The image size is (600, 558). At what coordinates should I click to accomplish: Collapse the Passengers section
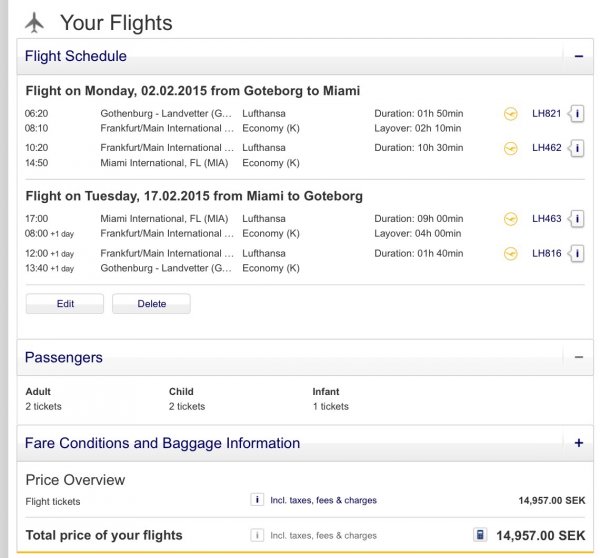pyautogui.click(x=579, y=357)
